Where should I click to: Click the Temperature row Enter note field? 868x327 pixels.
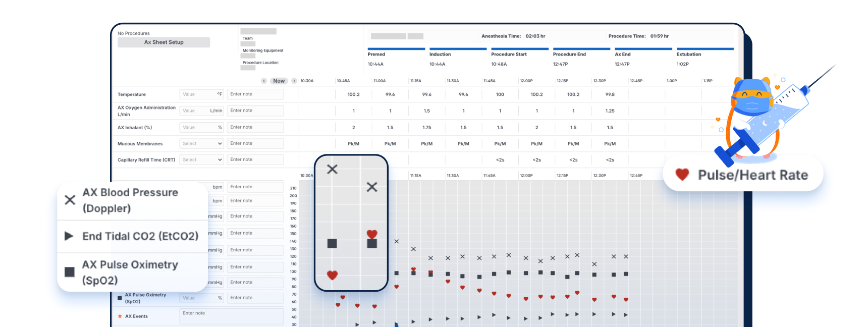255,94
